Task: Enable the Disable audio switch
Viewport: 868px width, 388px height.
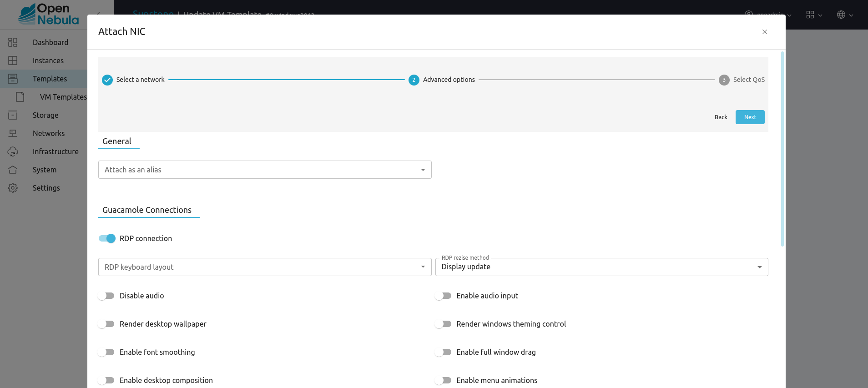Action: click(106, 296)
